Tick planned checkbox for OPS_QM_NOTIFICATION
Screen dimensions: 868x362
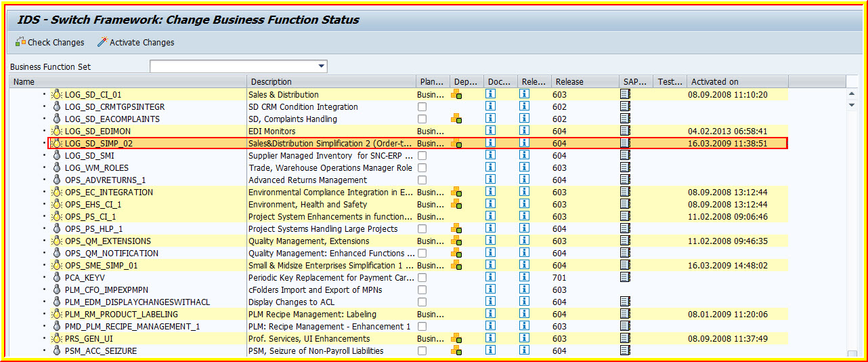422,254
